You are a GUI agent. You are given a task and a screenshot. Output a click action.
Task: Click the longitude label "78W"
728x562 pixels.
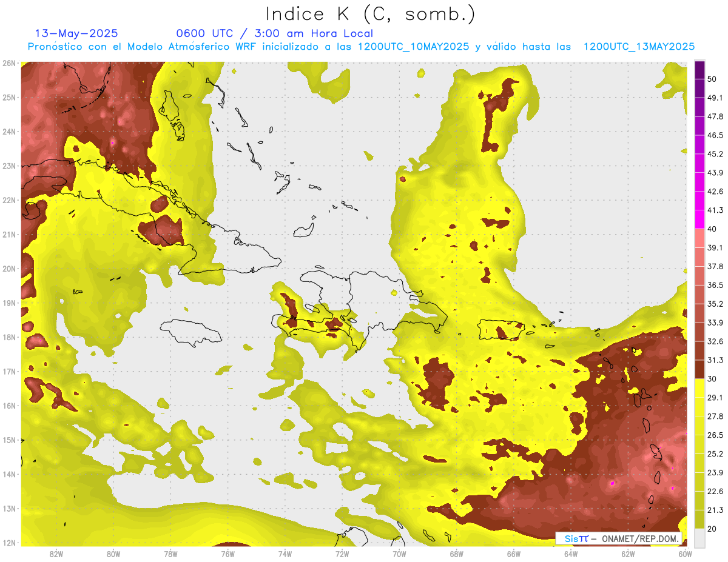[x=170, y=554]
